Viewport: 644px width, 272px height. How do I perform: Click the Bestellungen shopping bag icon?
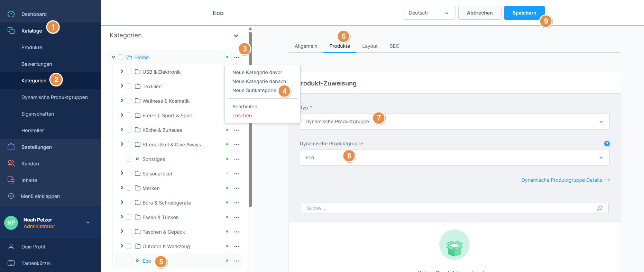click(11, 147)
